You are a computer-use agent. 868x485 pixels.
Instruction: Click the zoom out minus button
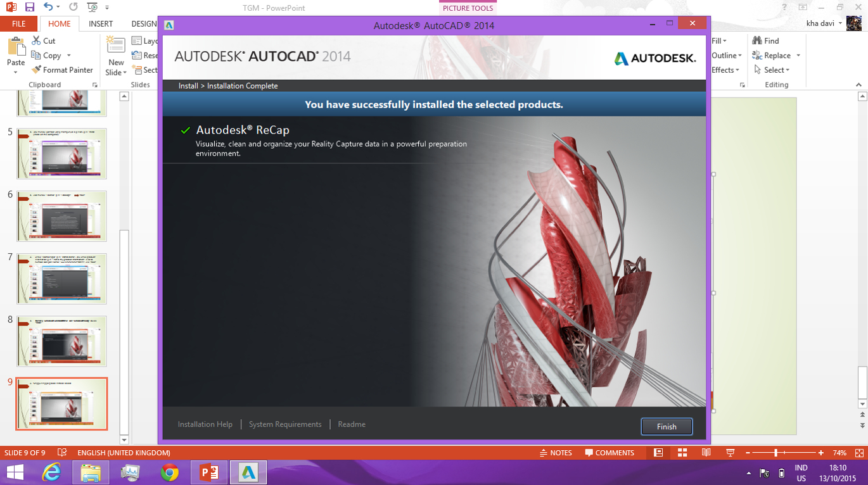(748, 453)
